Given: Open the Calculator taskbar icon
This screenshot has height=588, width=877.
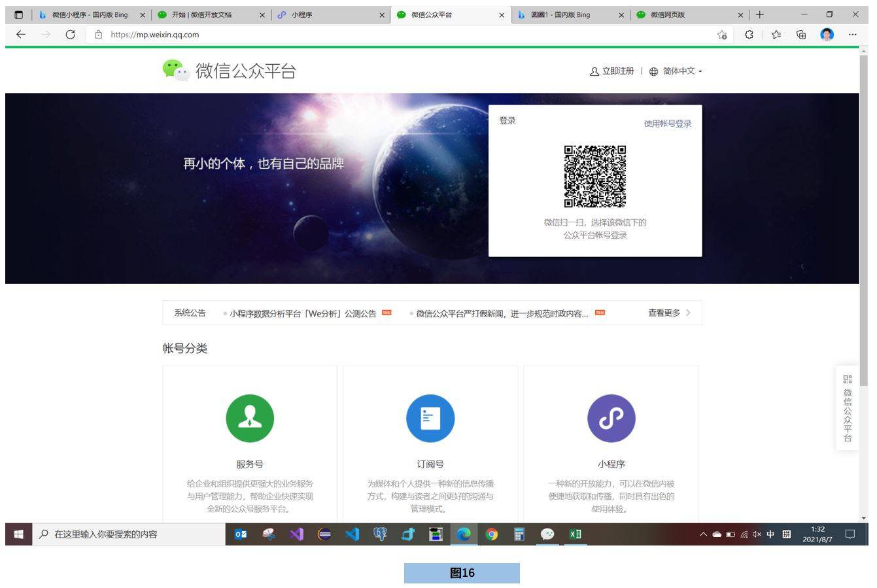Looking at the screenshot, I should point(519,534).
